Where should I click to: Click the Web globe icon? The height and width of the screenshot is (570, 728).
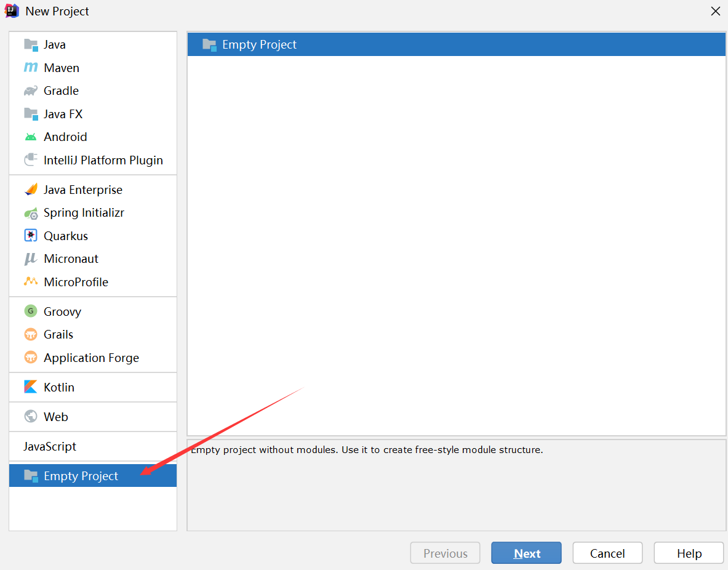31,417
